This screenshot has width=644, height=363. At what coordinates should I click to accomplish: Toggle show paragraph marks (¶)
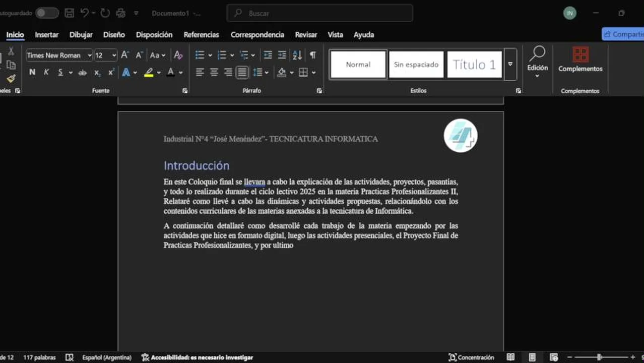(x=313, y=55)
